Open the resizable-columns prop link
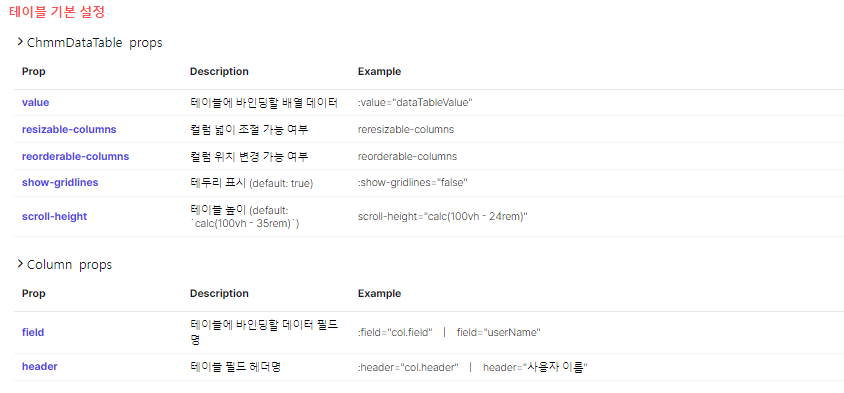The height and width of the screenshot is (393, 844). pos(69,129)
